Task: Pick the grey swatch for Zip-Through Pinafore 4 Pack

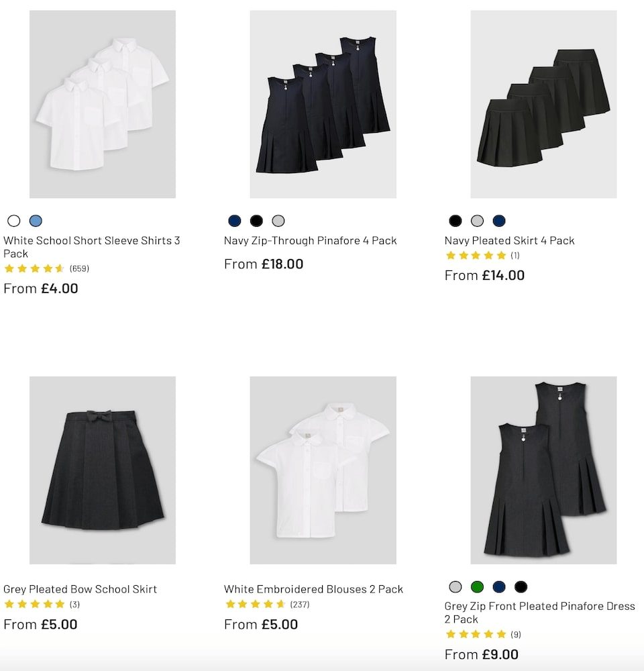Action: pos(278,221)
